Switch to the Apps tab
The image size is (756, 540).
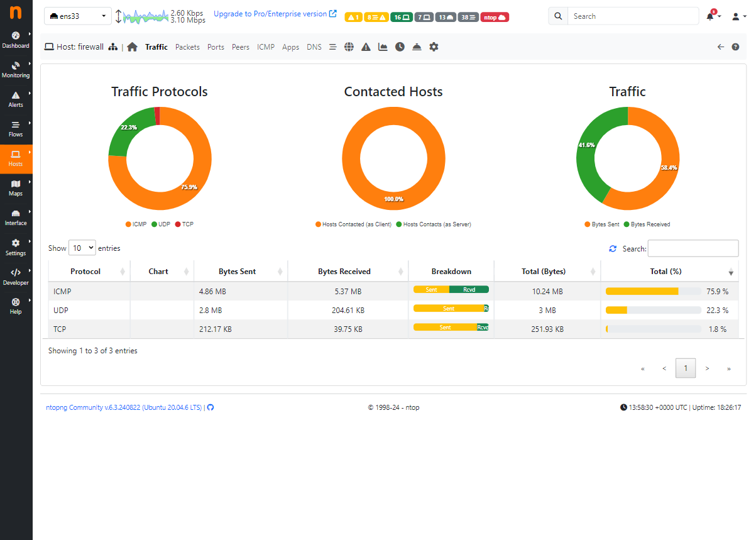pos(290,47)
